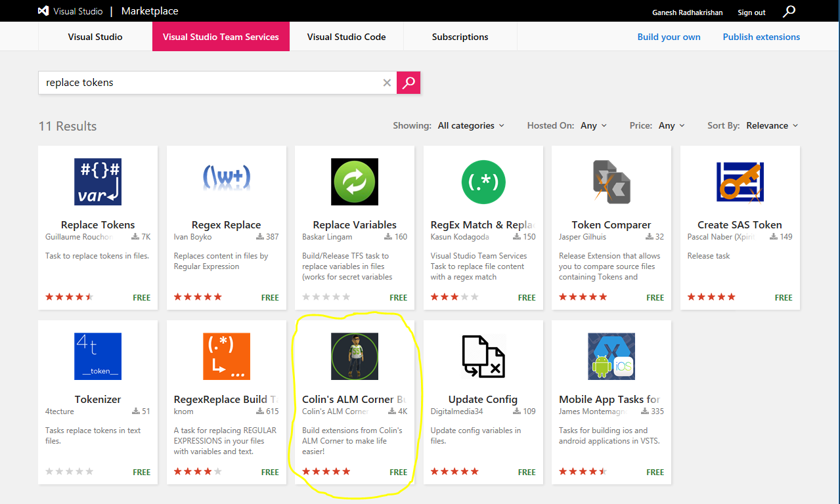The image size is (840, 504).
Task: Expand the Sort By Relevance dropdown
Action: pos(772,125)
